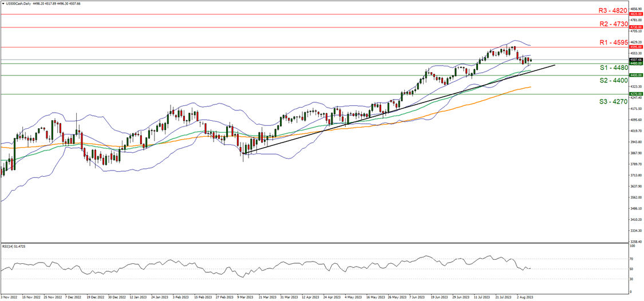This screenshot has width=644, height=301.
Task: Click the 12 Jan 2023 date on time axis
Action: pos(141,298)
